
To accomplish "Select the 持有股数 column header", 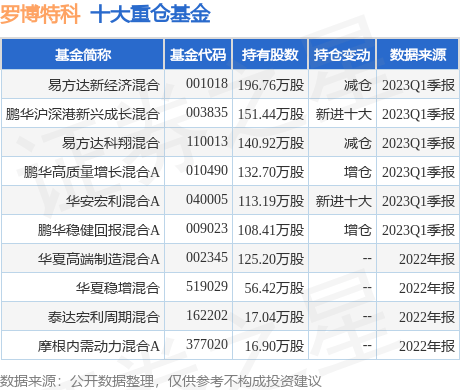I will click(270, 55).
